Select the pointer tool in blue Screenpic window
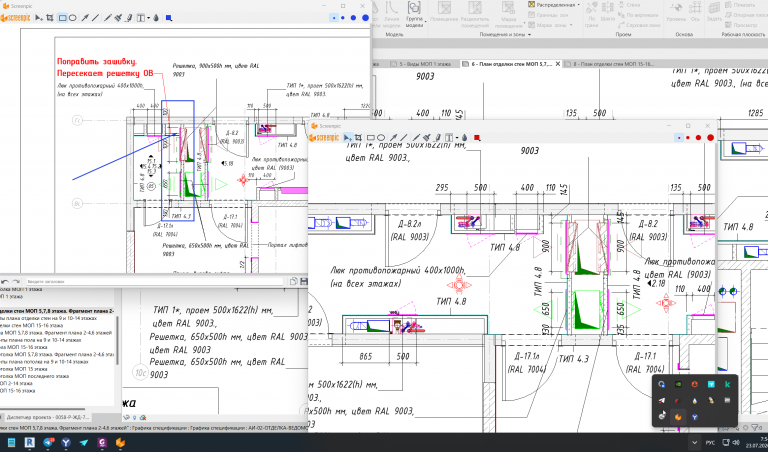 pyautogui.click(x=39, y=18)
